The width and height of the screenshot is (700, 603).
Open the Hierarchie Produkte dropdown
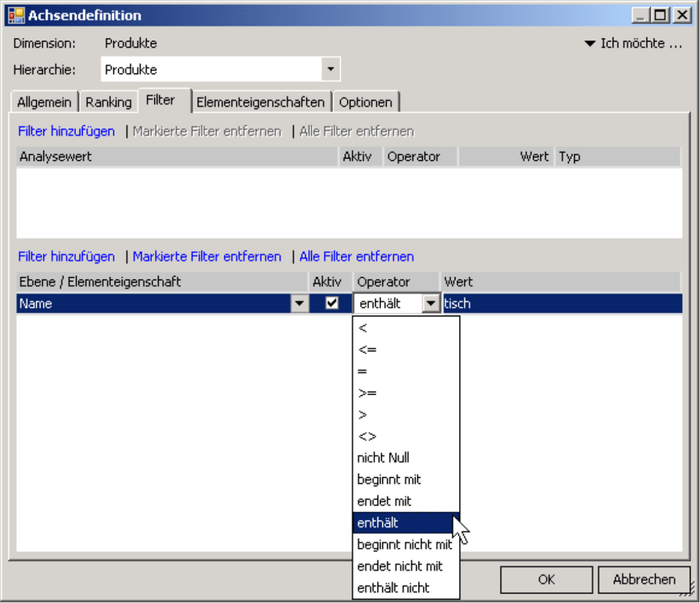[x=331, y=69]
